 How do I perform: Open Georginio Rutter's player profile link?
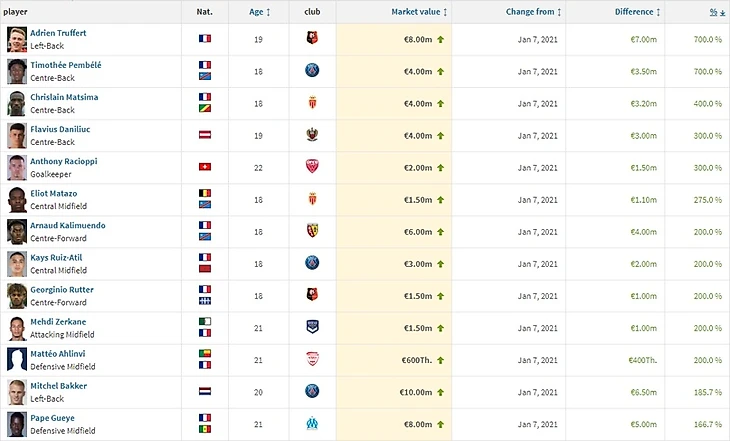(62, 289)
